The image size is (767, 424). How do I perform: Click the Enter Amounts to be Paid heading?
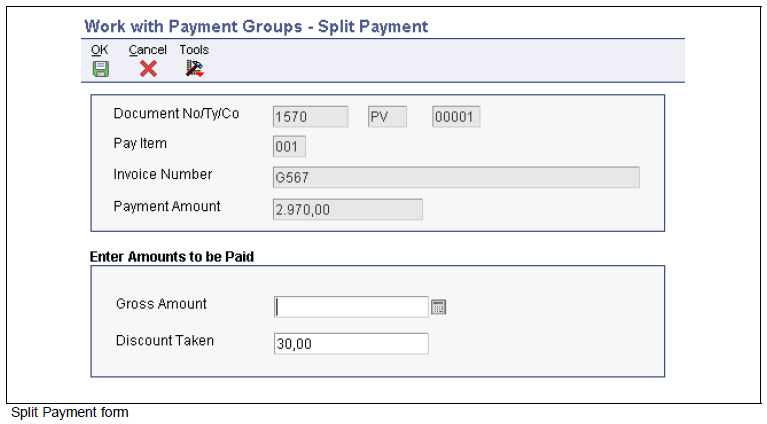172,257
